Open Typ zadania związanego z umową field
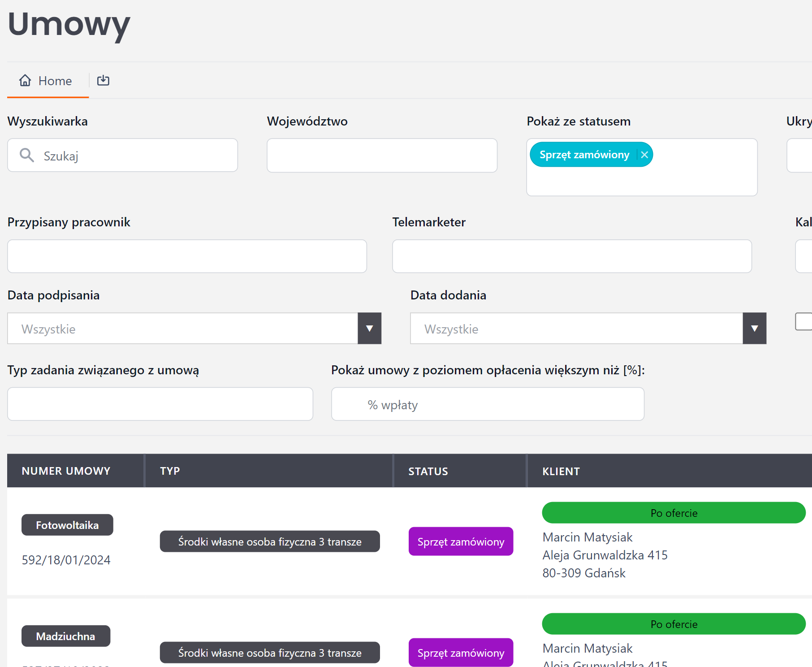This screenshot has height=667, width=812. [160, 404]
